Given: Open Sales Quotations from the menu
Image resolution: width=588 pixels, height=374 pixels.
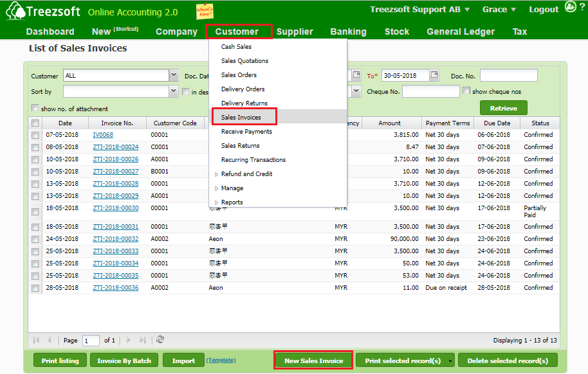Looking at the screenshot, I should pos(244,60).
